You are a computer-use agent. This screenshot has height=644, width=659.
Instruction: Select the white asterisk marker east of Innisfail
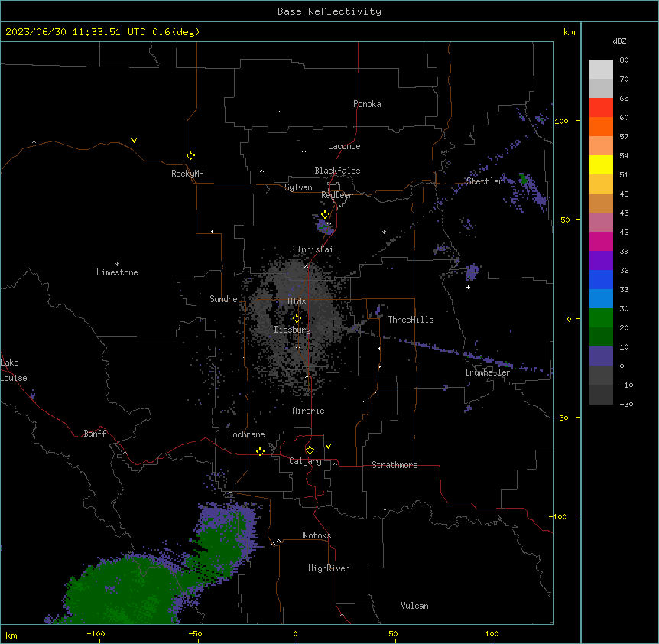click(x=384, y=232)
